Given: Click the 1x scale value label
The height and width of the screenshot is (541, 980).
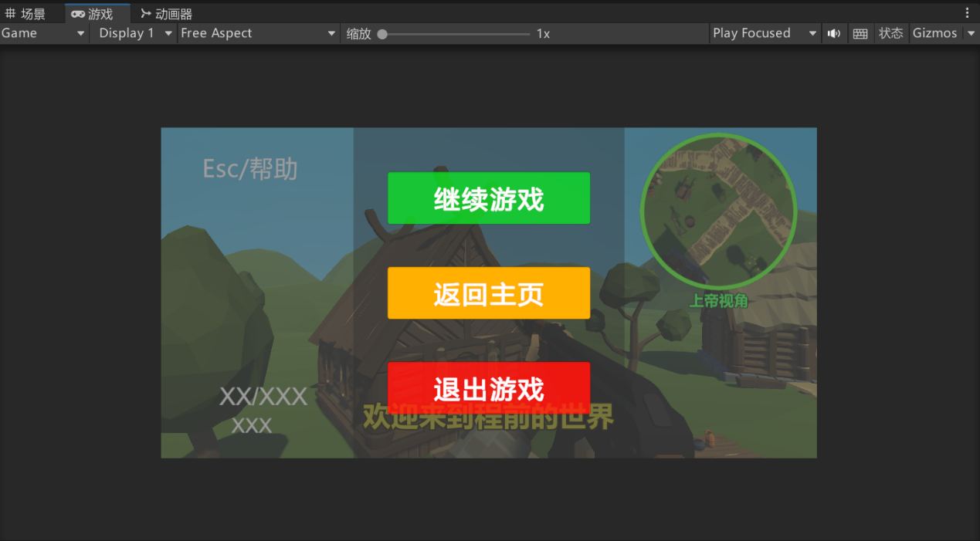Looking at the screenshot, I should 543,34.
